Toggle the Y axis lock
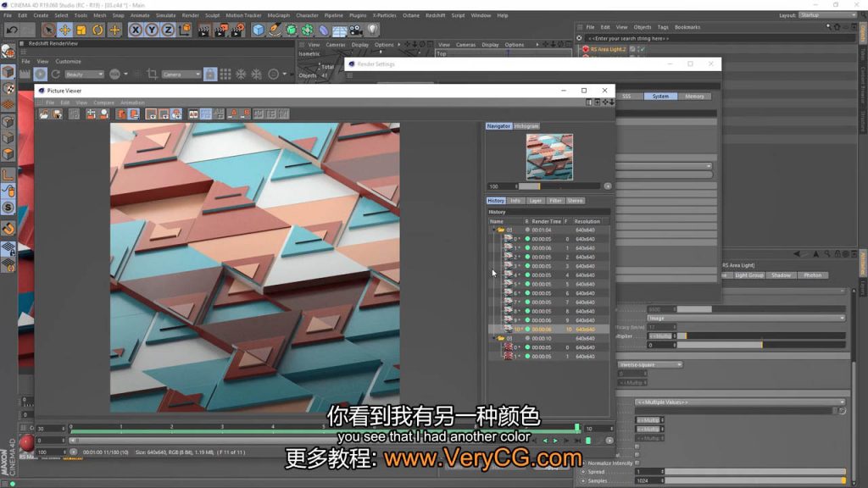This screenshot has width=868, height=488. (x=152, y=30)
